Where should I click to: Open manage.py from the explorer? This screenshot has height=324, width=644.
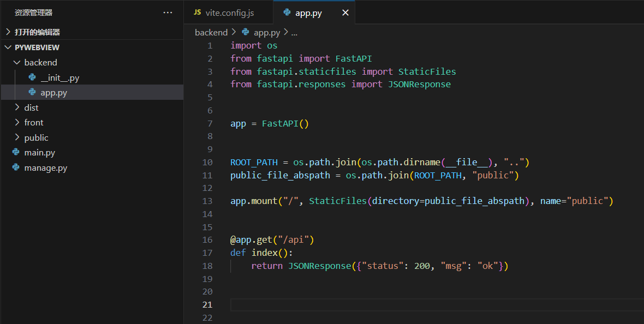tap(46, 168)
